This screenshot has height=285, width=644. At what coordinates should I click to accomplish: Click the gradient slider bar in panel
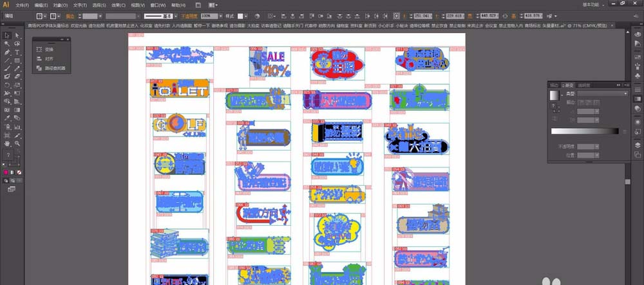585,131
